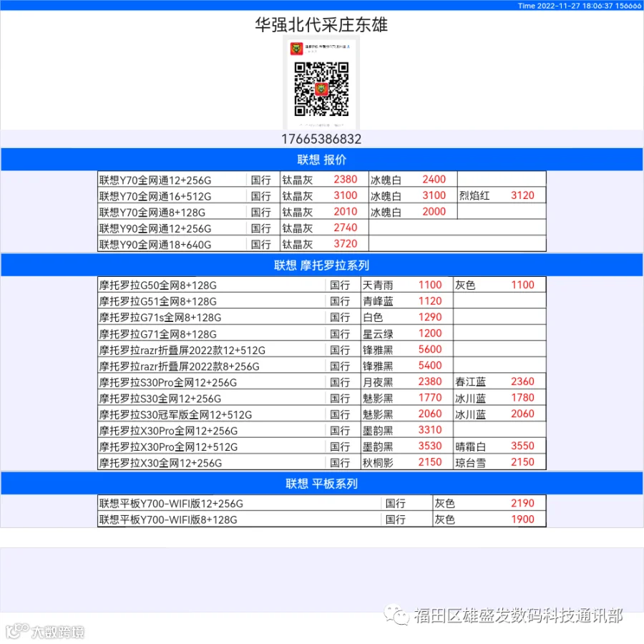This screenshot has height=644, width=644.
Task: Click the 联想 报价 section header
Action: coord(321,160)
